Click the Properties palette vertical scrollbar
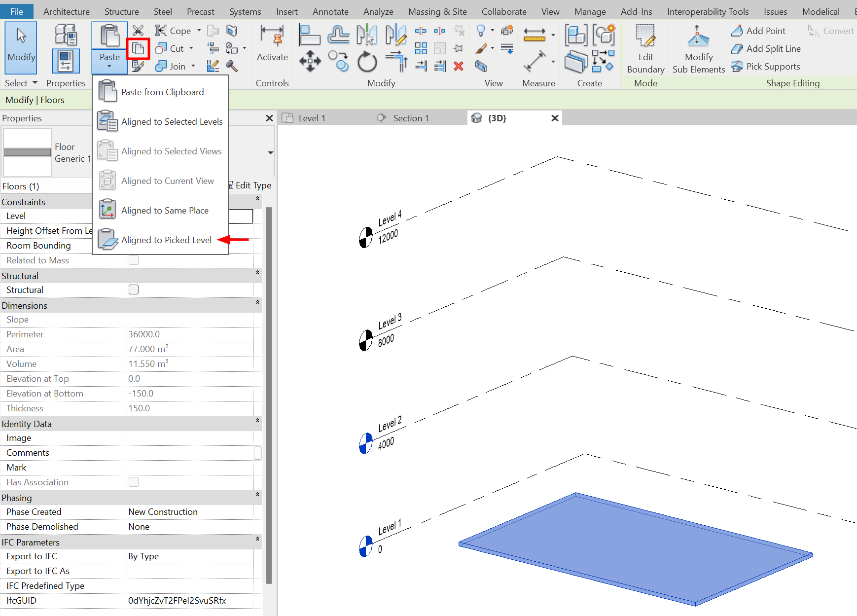Screen dimensions: 857x616 (269, 395)
